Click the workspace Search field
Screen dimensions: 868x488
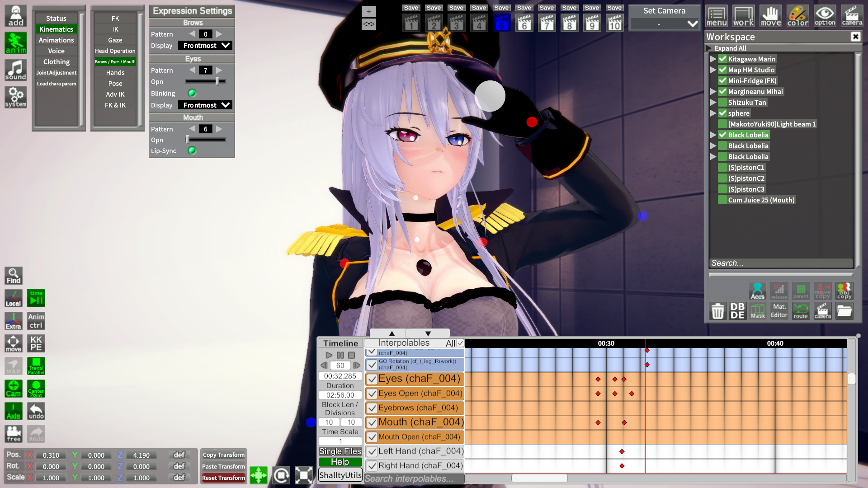coord(781,263)
